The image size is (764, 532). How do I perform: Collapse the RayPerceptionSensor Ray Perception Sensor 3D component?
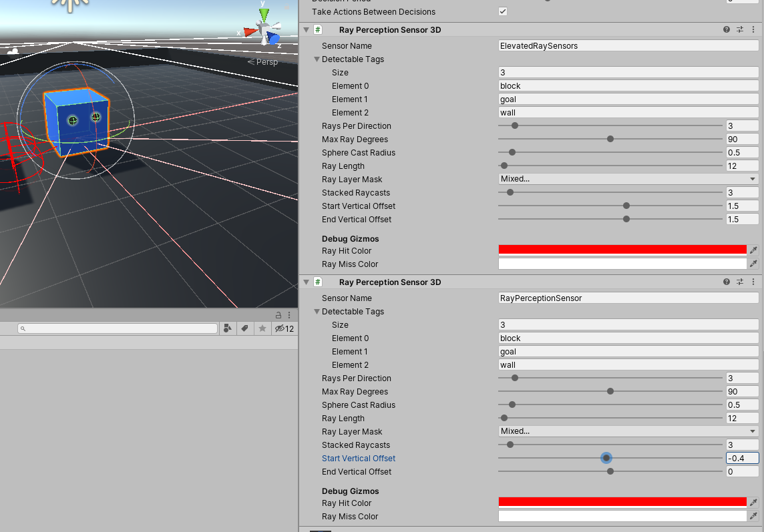[306, 282]
